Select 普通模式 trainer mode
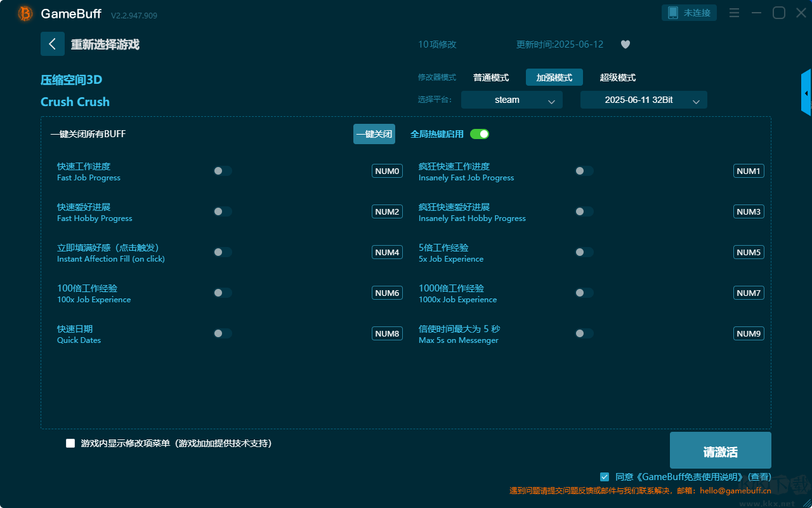This screenshot has height=508, width=812. pos(491,77)
